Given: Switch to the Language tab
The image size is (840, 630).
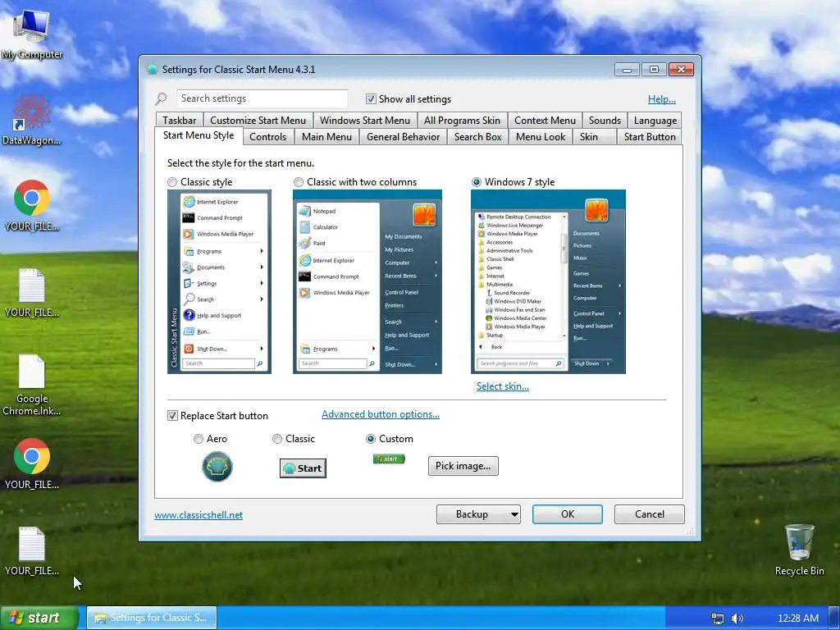Looking at the screenshot, I should tap(655, 121).
